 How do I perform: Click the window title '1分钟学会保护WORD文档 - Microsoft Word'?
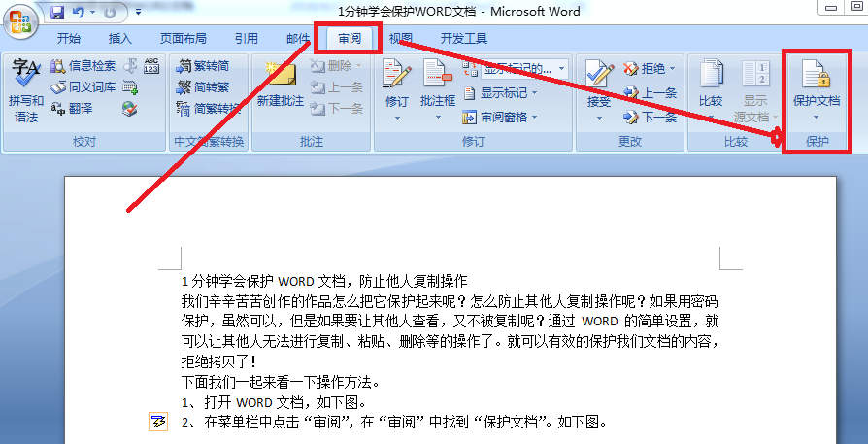[x=459, y=11]
